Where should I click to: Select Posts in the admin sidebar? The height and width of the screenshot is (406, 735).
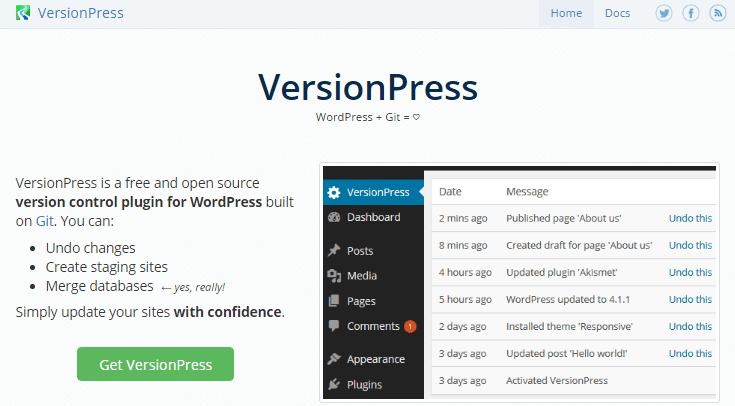click(x=374, y=251)
